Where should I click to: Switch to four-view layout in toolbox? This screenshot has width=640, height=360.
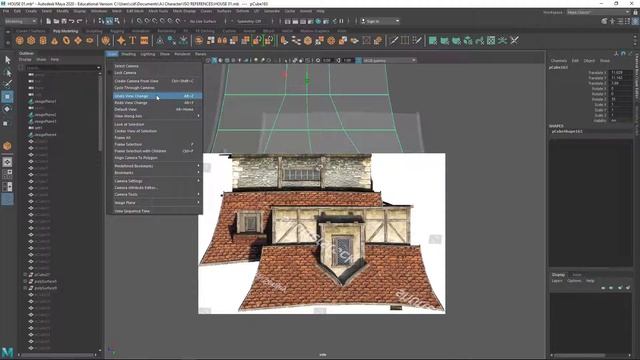click(7, 174)
